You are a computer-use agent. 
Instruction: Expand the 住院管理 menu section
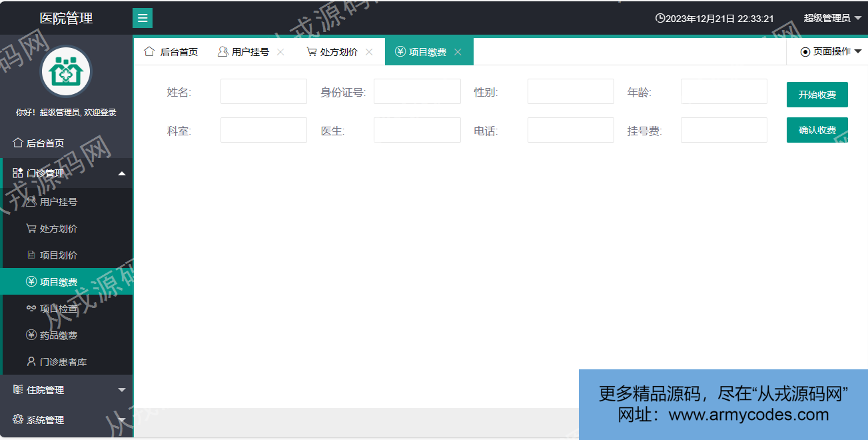coord(67,390)
